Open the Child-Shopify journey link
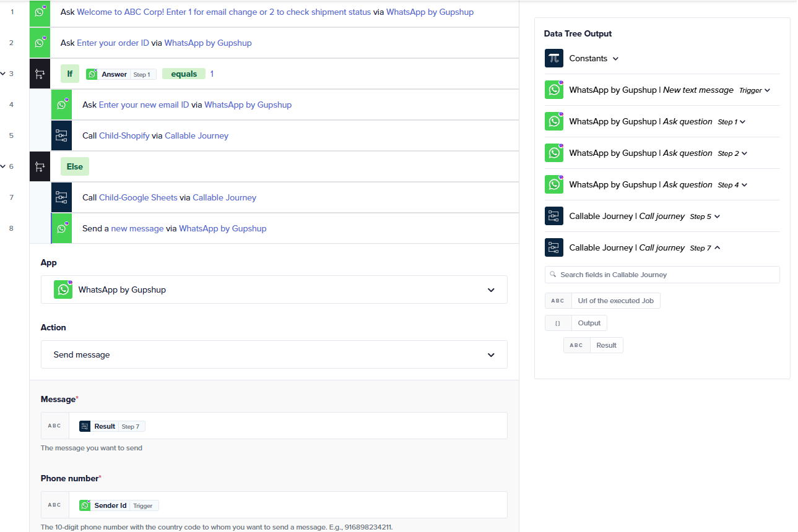The width and height of the screenshot is (798, 532). pyautogui.click(x=124, y=135)
